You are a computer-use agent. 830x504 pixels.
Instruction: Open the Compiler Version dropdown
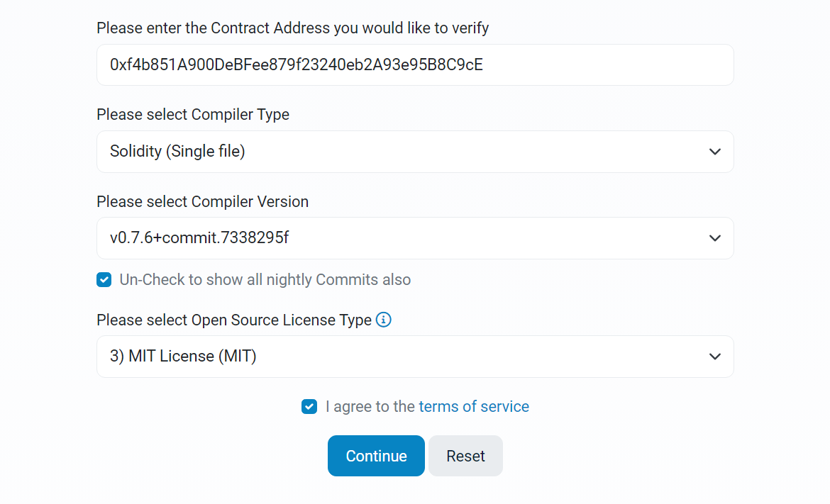click(x=415, y=238)
